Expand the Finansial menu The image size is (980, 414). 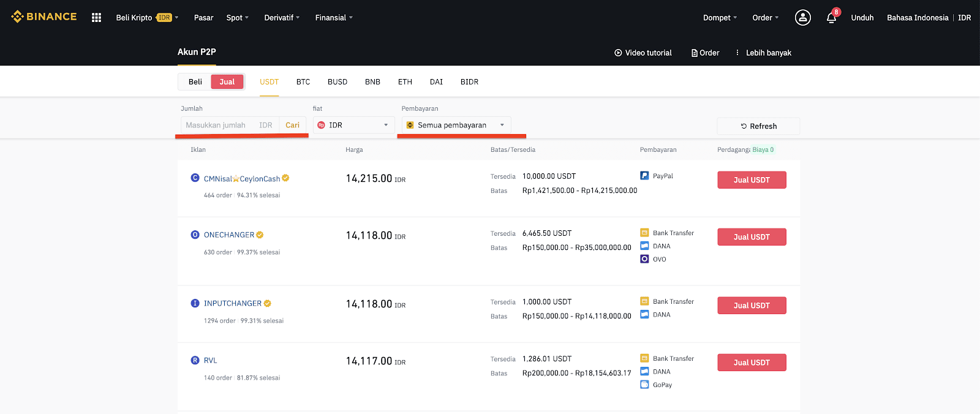pyautogui.click(x=334, y=18)
